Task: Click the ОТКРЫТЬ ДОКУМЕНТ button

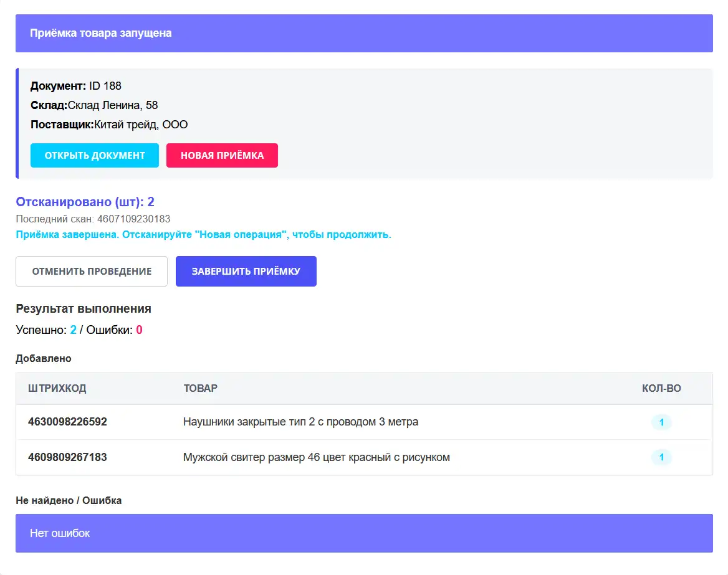Action: [94, 155]
